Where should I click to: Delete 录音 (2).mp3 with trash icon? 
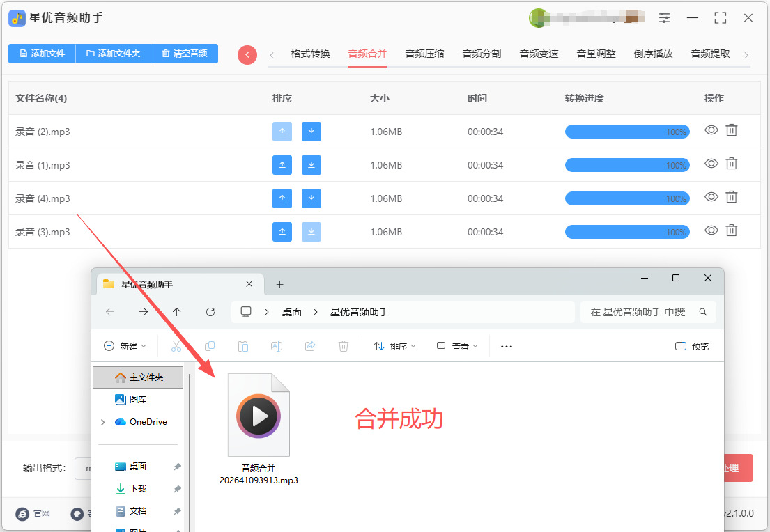tap(732, 130)
